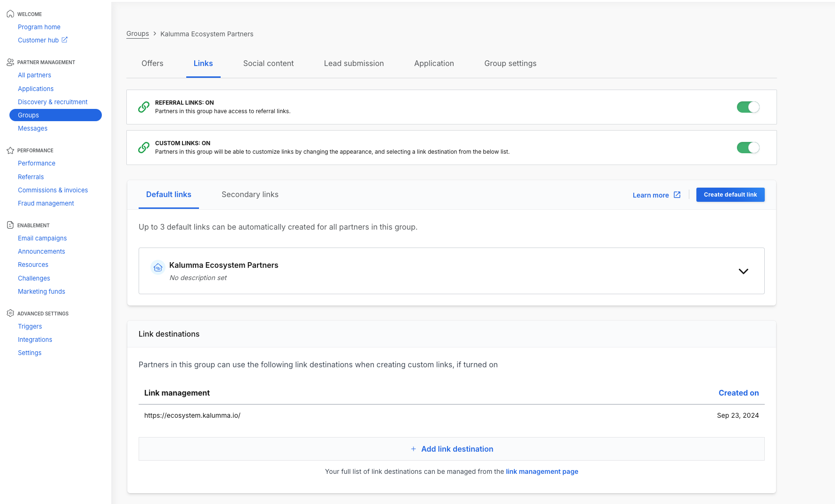Screen dimensions: 835x504
Task: Click the Custom Links chain icon
Action: coord(144,148)
